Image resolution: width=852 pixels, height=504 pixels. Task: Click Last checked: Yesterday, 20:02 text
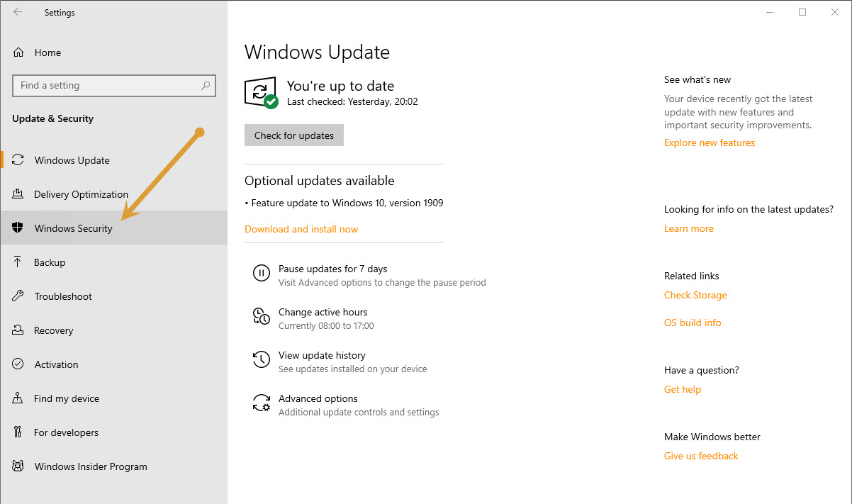point(352,101)
